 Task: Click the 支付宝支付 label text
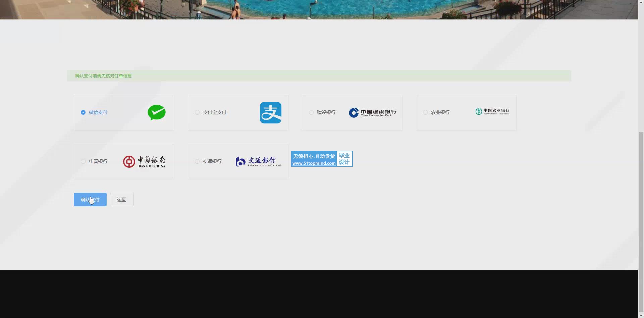[x=215, y=112]
